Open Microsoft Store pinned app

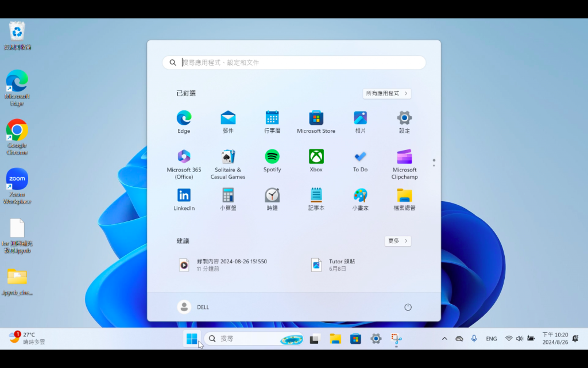coord(316,122)
